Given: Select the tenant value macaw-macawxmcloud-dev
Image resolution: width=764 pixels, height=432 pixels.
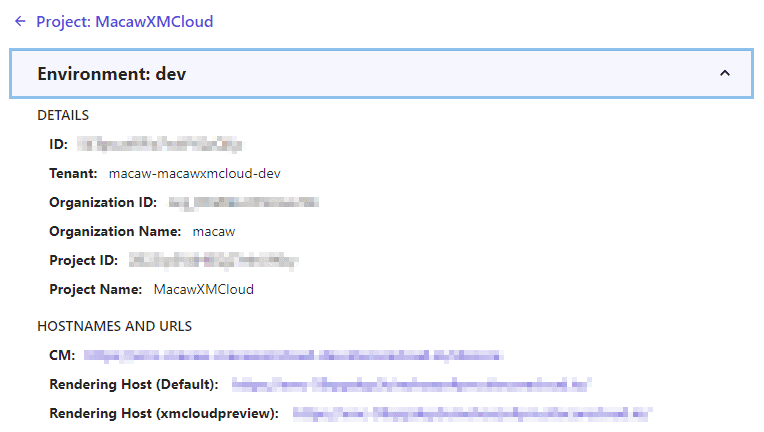Looking at the screenshot, I should coord(194,173).
